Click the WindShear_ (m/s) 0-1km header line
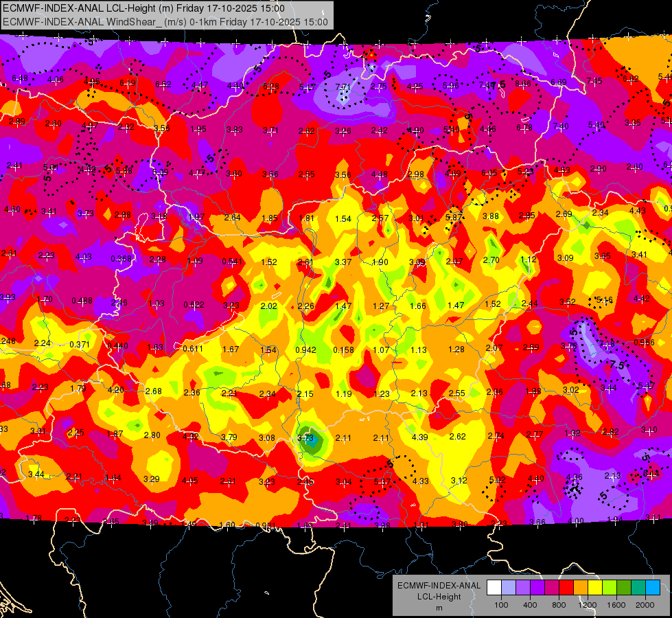This screenshot has height=618, width=672. click(165, 22)
